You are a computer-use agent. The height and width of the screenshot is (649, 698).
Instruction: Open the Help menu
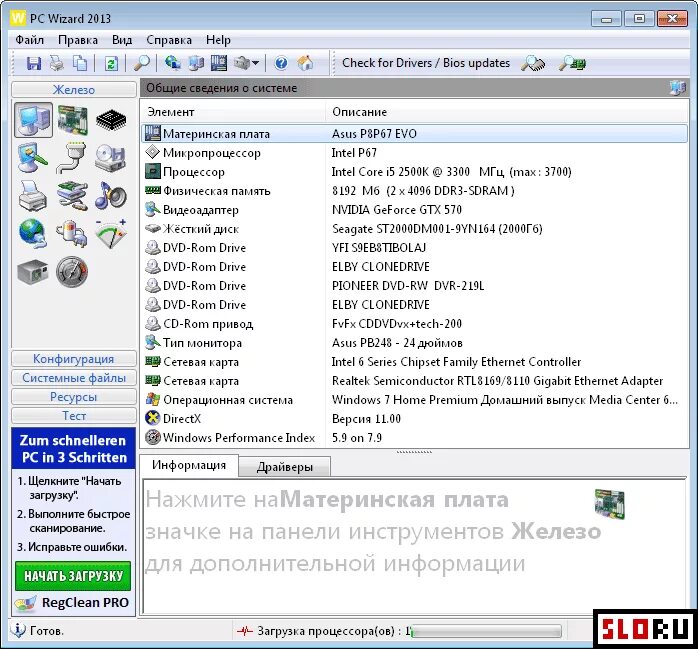coord(219,40)
